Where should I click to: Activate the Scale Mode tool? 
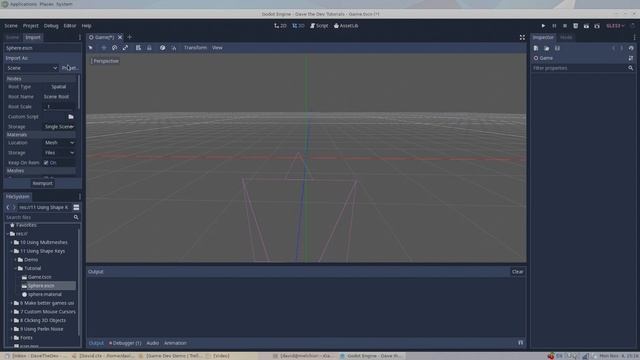(125, 48)
